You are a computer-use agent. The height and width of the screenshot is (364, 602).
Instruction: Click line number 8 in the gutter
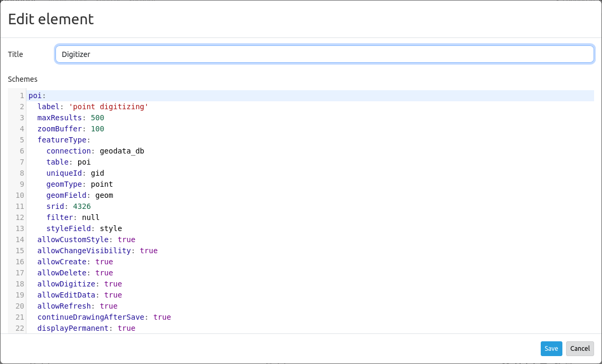[x=22, y=173]
